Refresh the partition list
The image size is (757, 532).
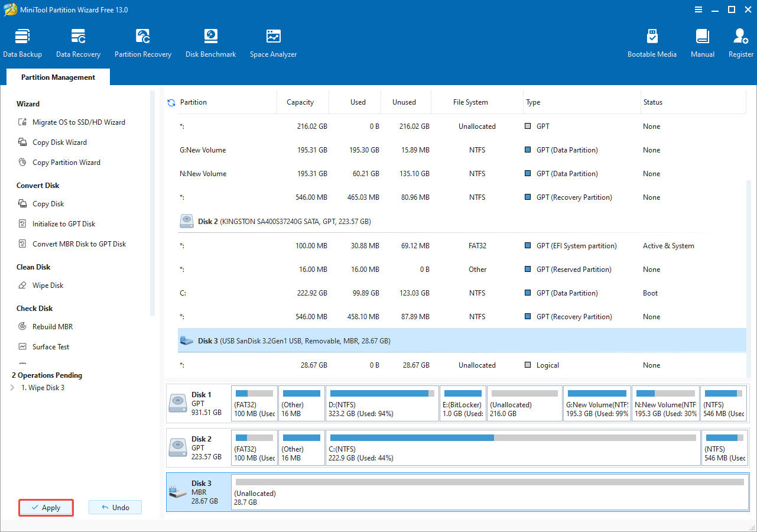pyautogui.click(x=171, y=102)
